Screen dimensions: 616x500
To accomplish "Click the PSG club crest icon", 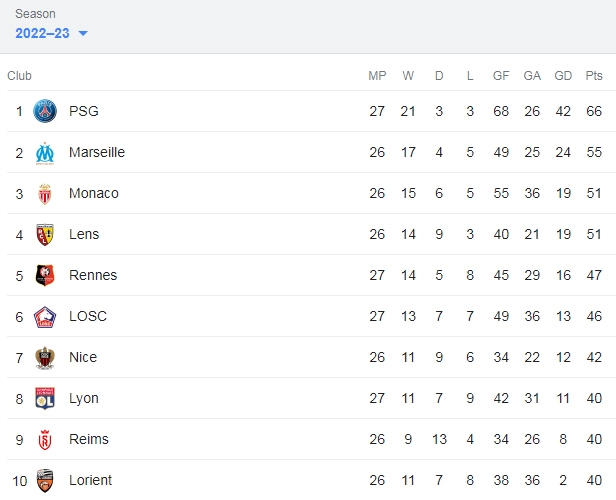I will click(45, 111).
